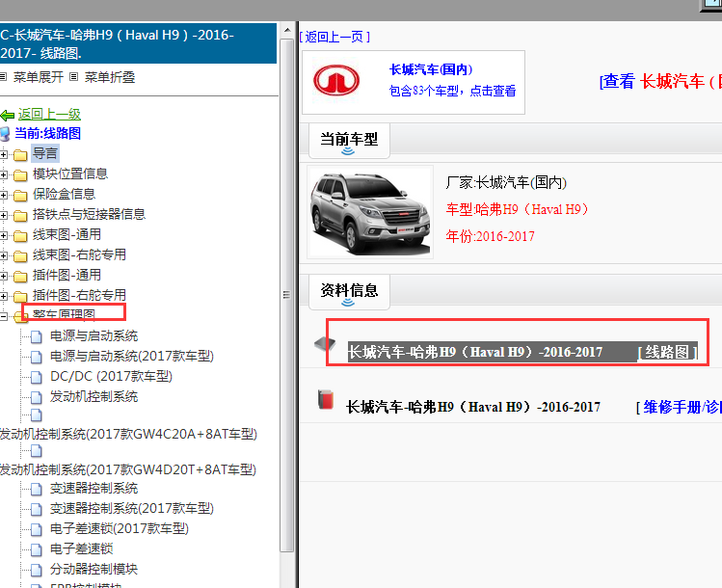Expand the 线束图-通用 tree node
The image size is (722, 588).
coord(3,236)
